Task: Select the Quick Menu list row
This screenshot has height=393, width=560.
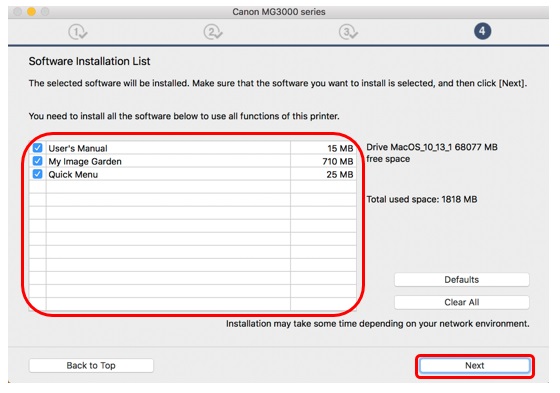Action: [x=192, y=174]
